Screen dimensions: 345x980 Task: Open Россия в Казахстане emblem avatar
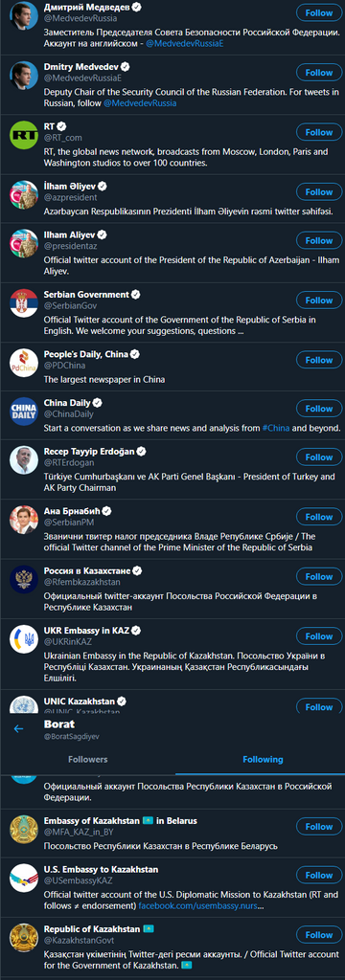tap(24, 580)
